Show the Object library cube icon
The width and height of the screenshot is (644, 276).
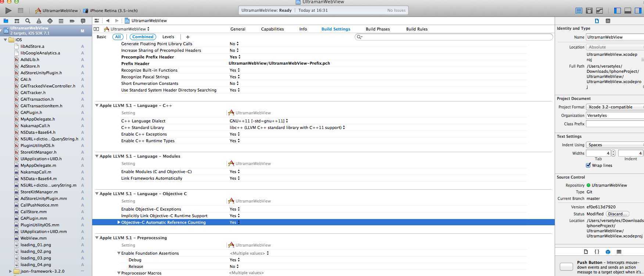click(608, 252)
